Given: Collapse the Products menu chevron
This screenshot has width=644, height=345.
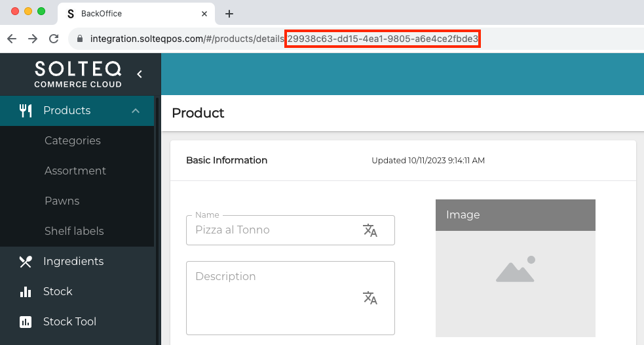Looking at the screenshot, I should click(136, 111).
